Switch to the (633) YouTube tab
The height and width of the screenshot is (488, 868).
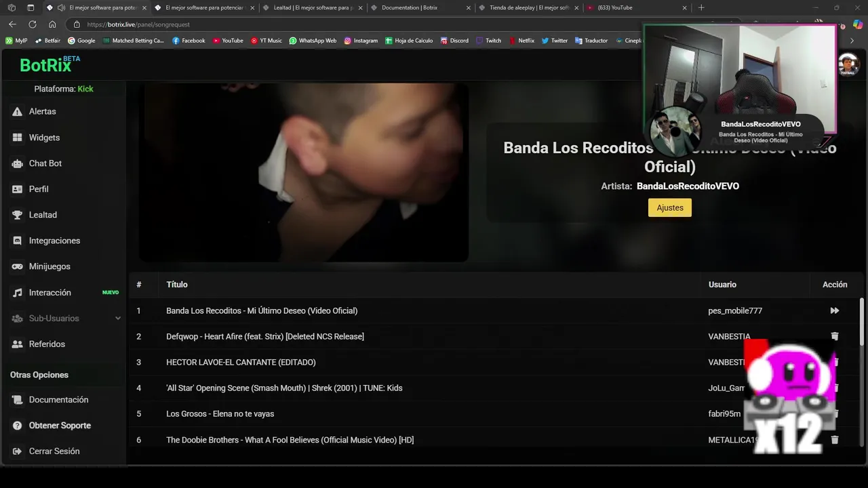pyautogui.click(x=637, y=7)
